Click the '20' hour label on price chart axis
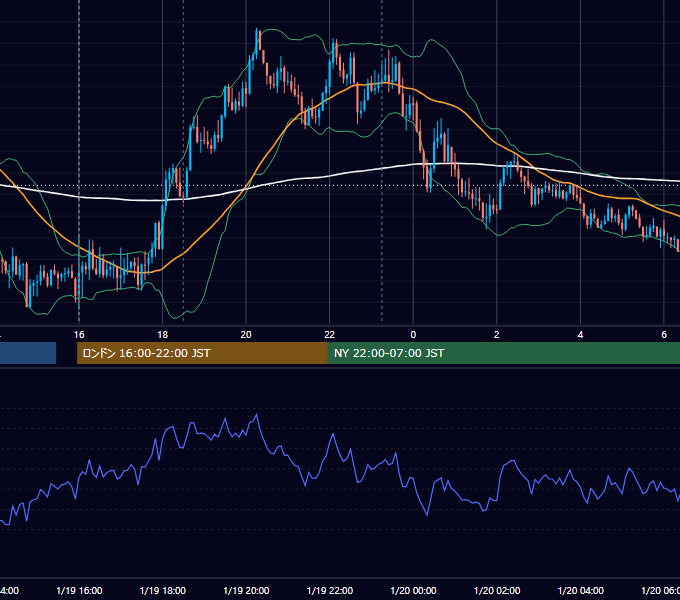Image resolution: width=680 pixels, height=600 pixels. [x=246, y=335]
